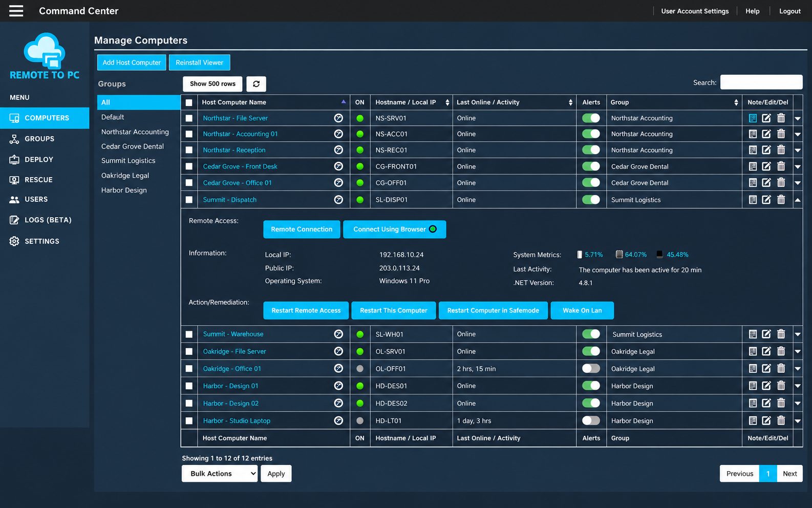Screen dimensions: 812x508
Task: Tick the checkbox for Harbor - Design 01
Action: (x=189, y=386)
